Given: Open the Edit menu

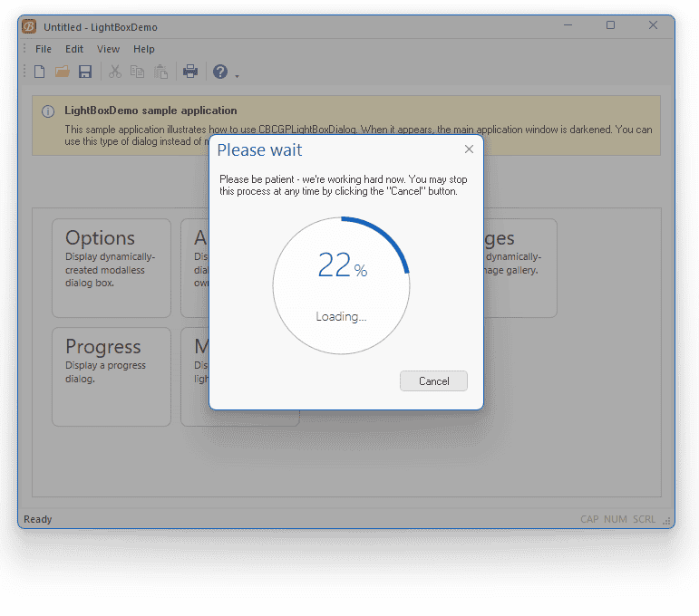Looking at the screenshot, I should pos(74,49).
